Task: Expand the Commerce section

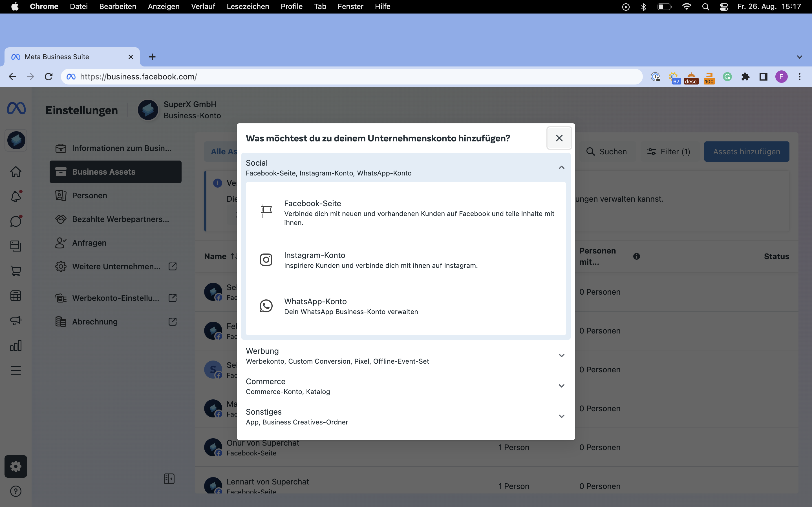Action: (561, 386)
